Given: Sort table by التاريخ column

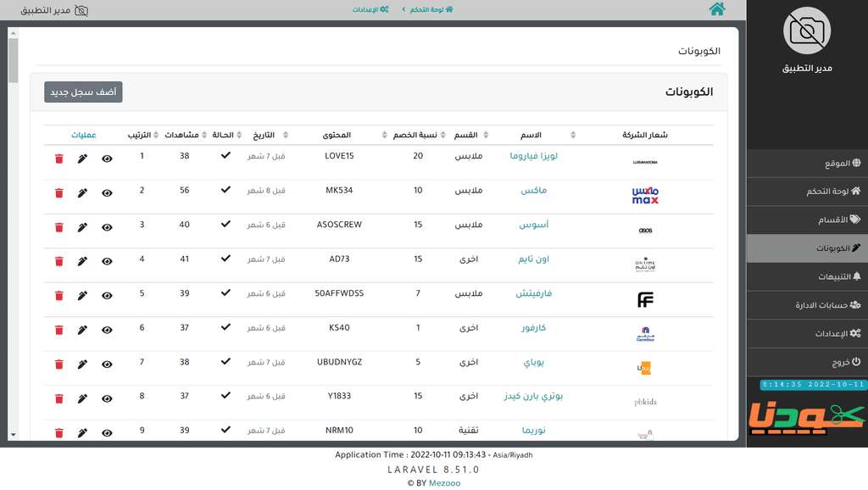Looking at the screenshot, I should click(286, 135).
